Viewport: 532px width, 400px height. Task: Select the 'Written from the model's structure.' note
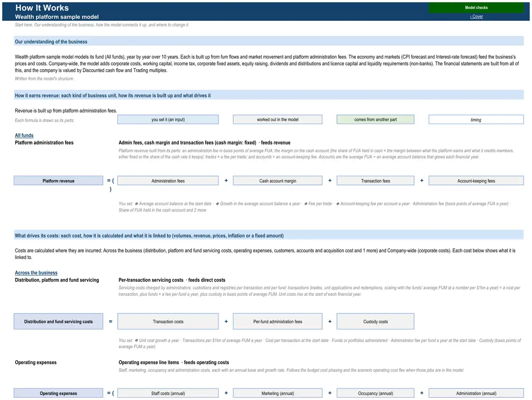[44, 78]
